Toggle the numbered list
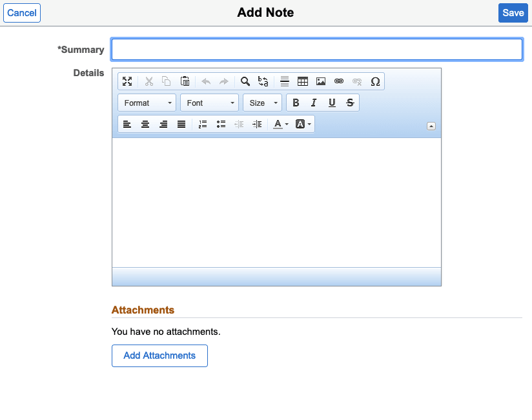532x420 pixels. 202,124
